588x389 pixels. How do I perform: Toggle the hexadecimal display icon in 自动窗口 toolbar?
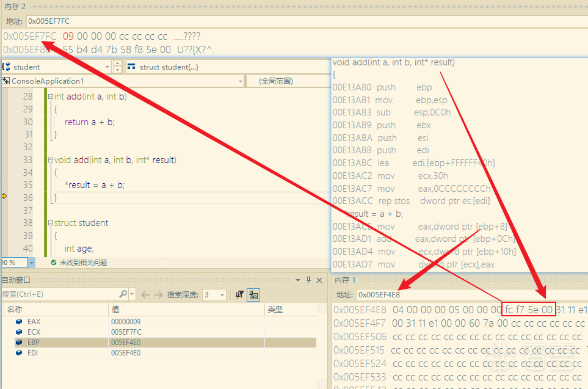coord(253,295)
